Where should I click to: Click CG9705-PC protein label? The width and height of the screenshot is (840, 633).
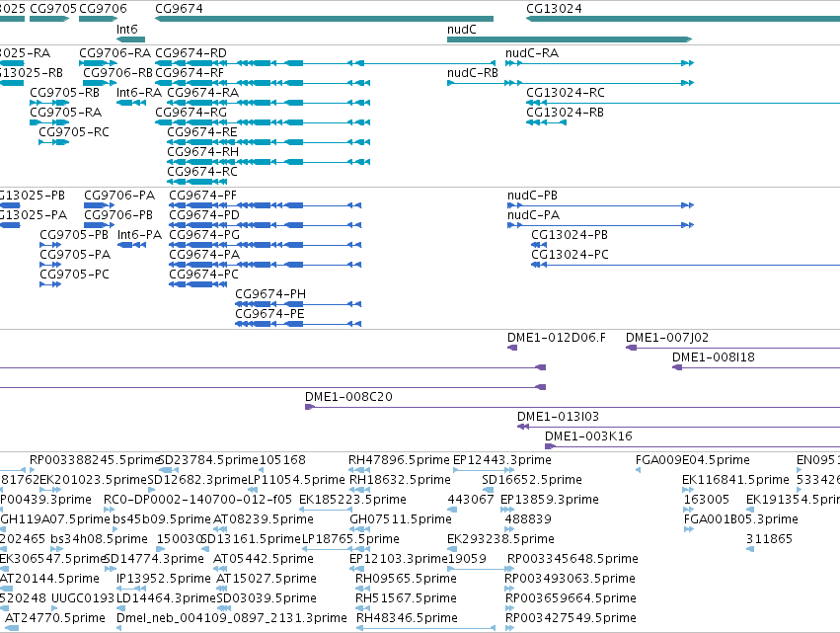click(x=74, y=275)
